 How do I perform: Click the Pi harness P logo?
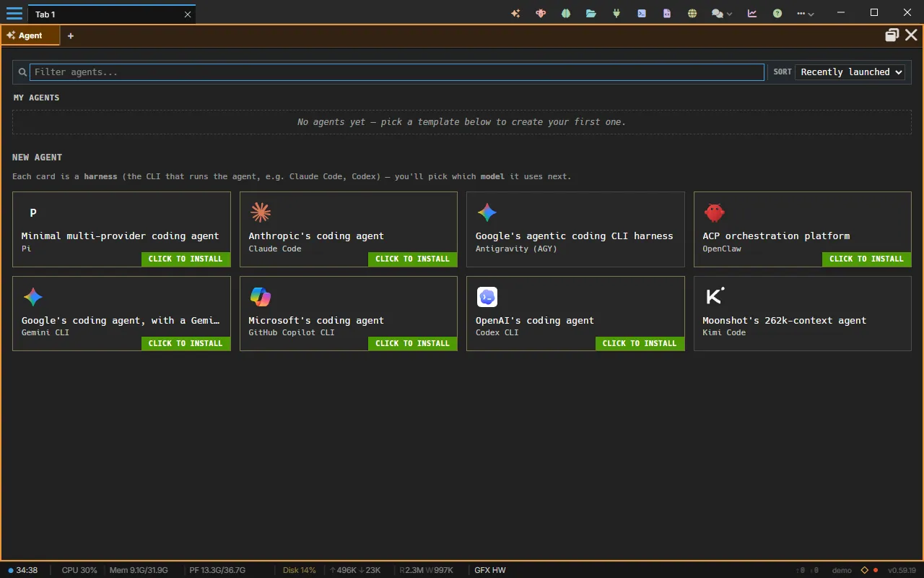[x=33, y=212]
